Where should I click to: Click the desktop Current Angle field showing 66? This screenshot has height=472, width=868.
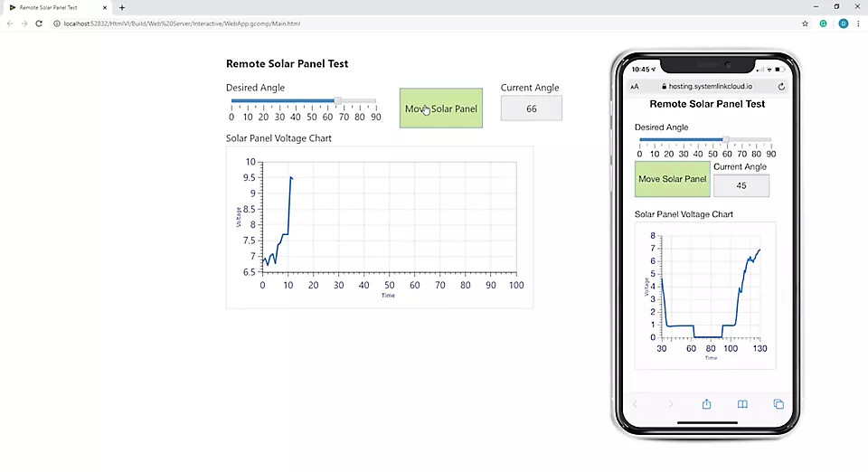532,109
